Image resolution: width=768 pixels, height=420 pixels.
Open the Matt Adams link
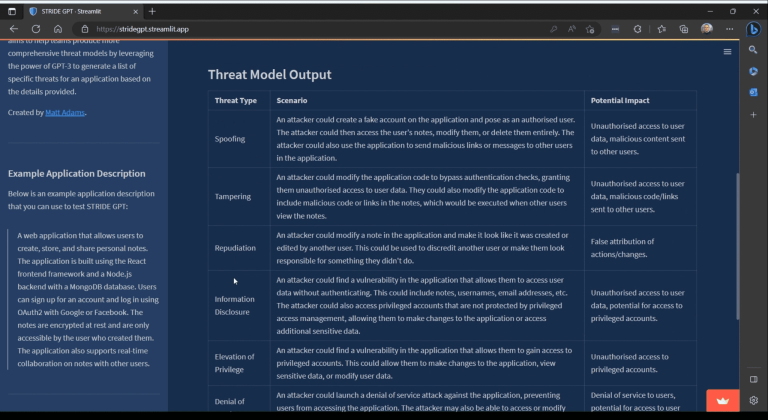(x=65, y=113)
